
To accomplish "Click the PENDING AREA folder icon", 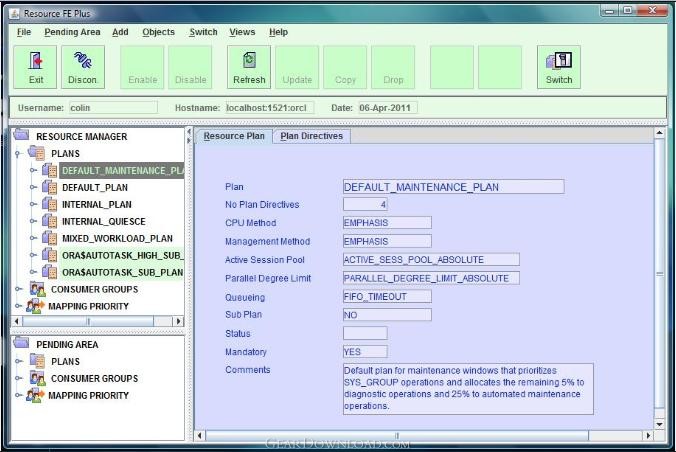I will click(21, 343).
